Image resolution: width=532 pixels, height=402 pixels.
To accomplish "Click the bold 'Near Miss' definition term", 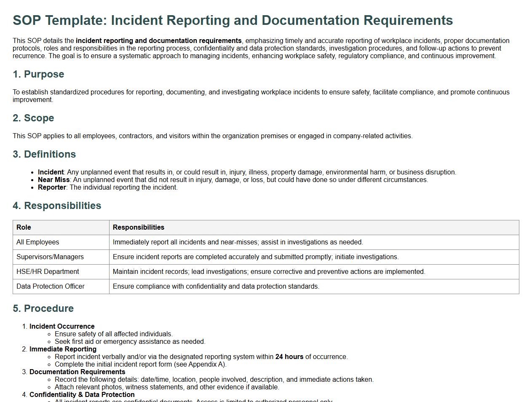I will (53, 180).
